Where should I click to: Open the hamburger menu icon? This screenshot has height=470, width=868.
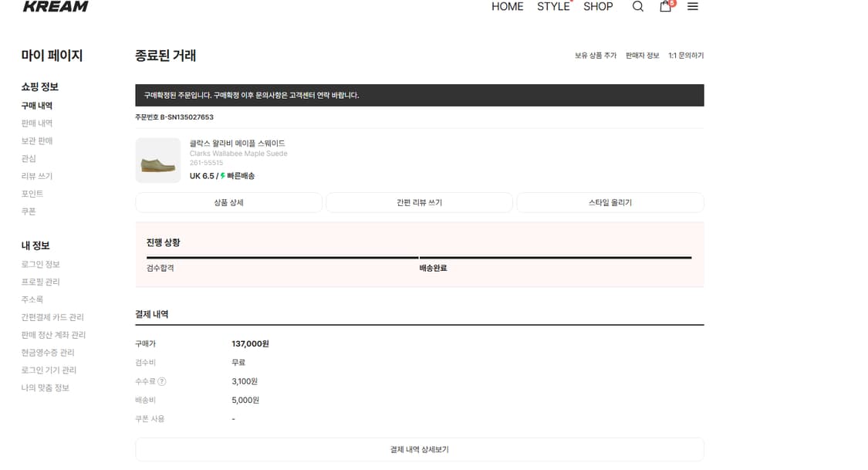(693, 6)
